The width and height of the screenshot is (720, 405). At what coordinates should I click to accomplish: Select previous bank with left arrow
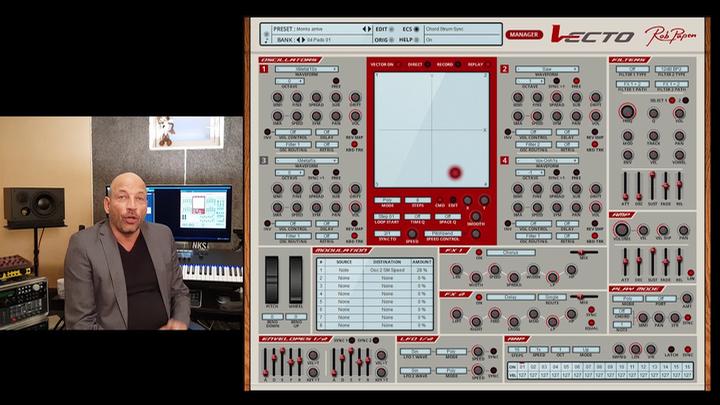pyautogui.click(x=298, y=40)
